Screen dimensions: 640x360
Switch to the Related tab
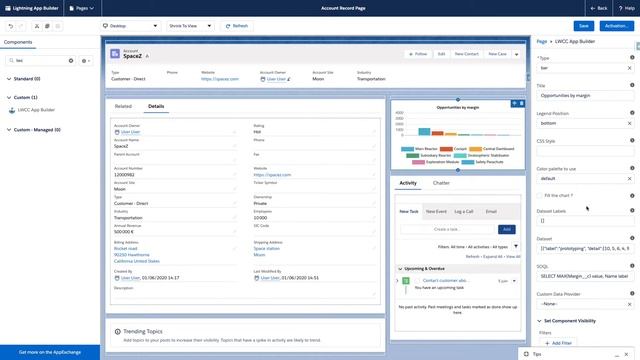pyautogui.click(x=123, y=106)
